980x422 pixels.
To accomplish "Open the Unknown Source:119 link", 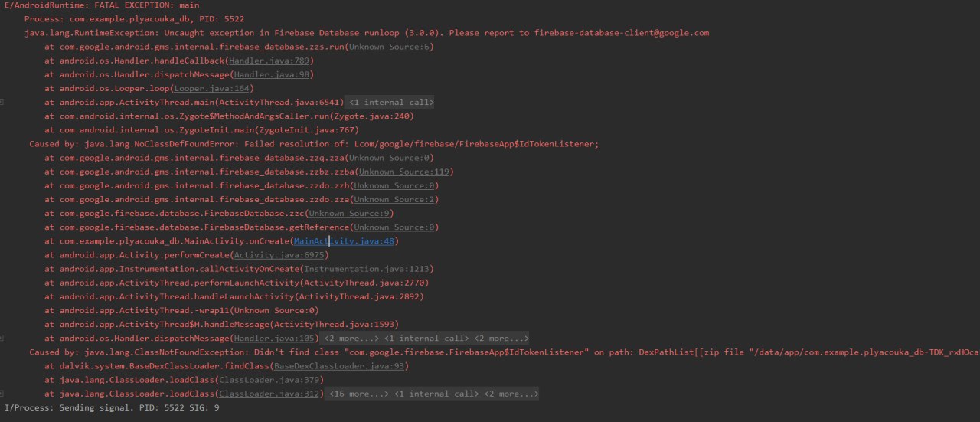I will pos(403,172).
